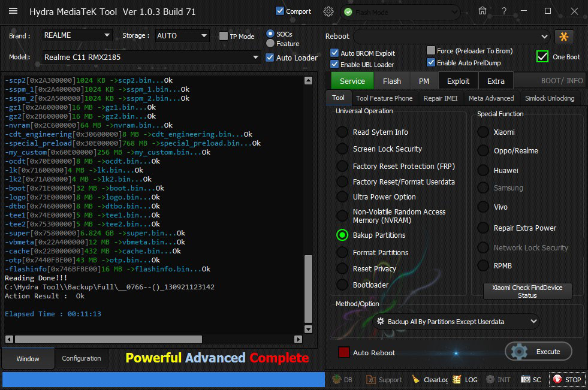
Task: Click the red Auto Reboot color box
Action: point(344,353)
